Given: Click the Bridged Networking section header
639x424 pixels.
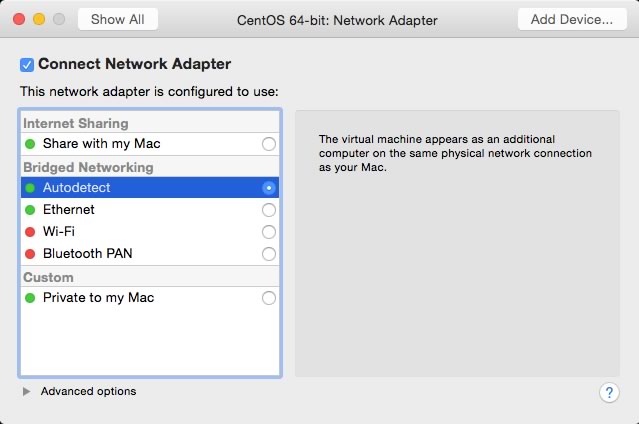Looking at the screenshot, I should coord(88,167).
